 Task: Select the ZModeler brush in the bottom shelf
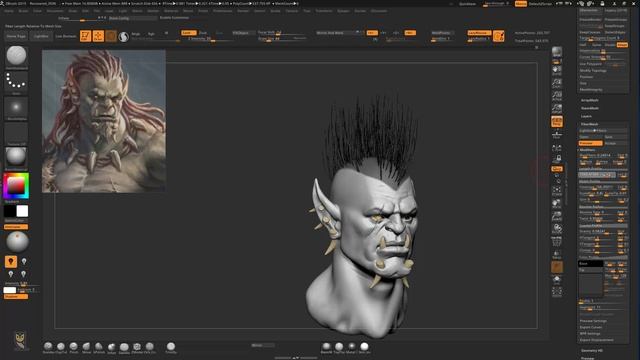tap(137, 347)
